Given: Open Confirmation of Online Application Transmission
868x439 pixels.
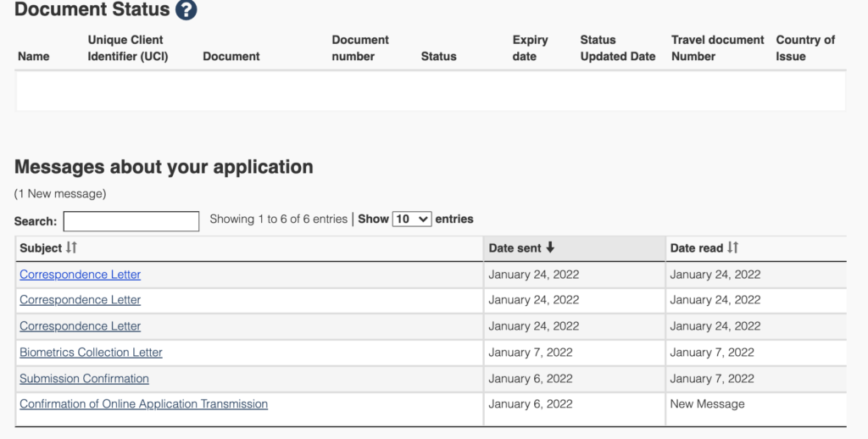Looking at the screenshot, I should (143, 404).
